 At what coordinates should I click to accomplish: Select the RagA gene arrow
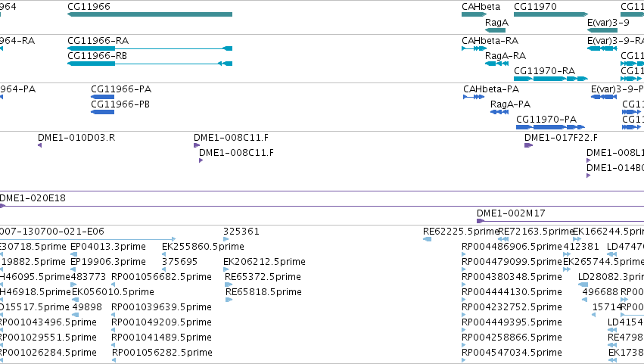[x=496, y=30]
